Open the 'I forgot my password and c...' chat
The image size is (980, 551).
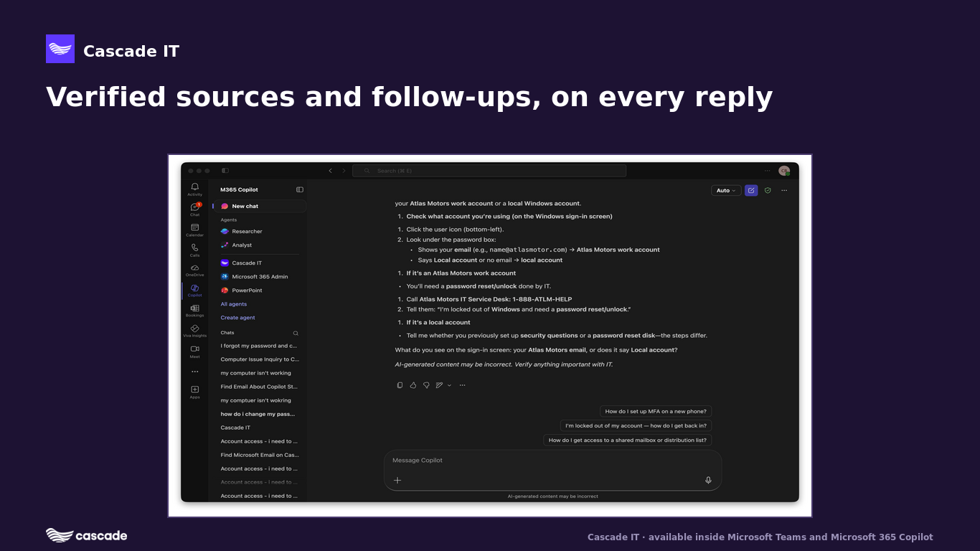[259, 346]
